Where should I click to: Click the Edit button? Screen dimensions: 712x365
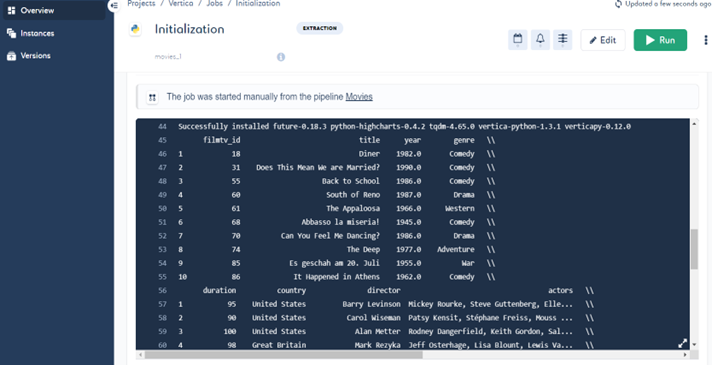(x=603, y=40)
